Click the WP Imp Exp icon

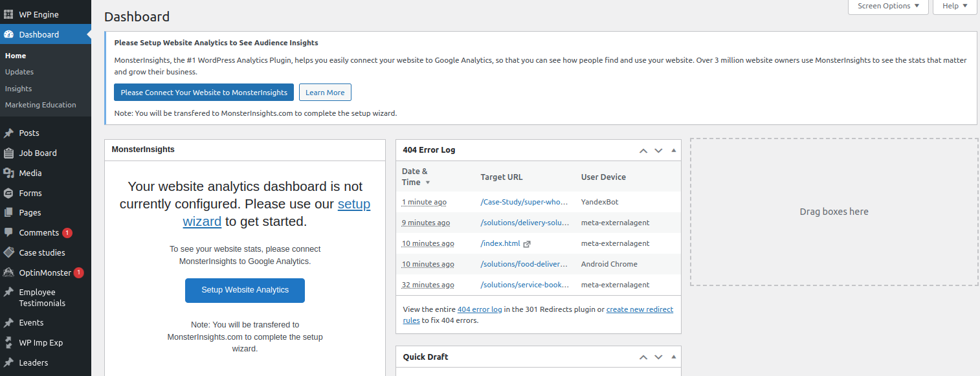coord(8,342)
